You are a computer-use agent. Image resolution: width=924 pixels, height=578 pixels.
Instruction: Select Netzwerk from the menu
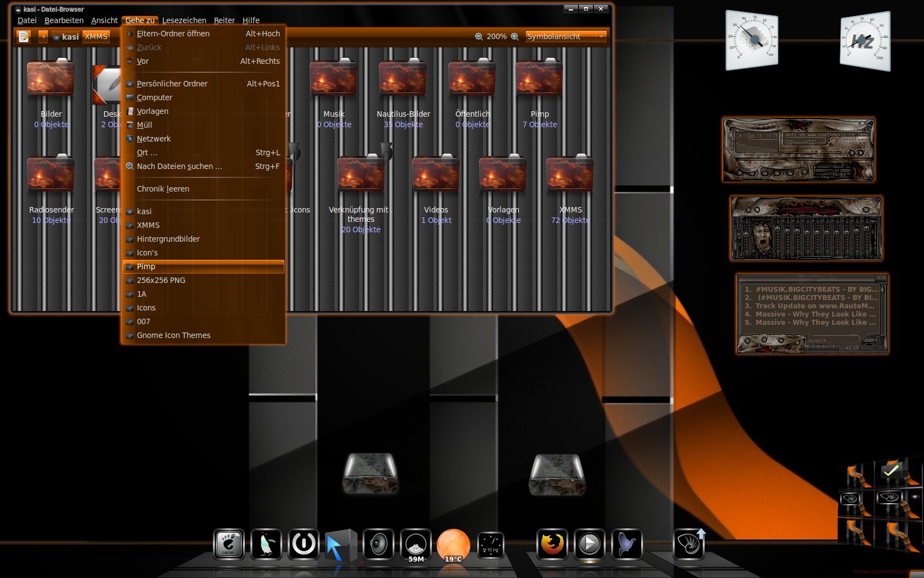(x=204, y=139)
